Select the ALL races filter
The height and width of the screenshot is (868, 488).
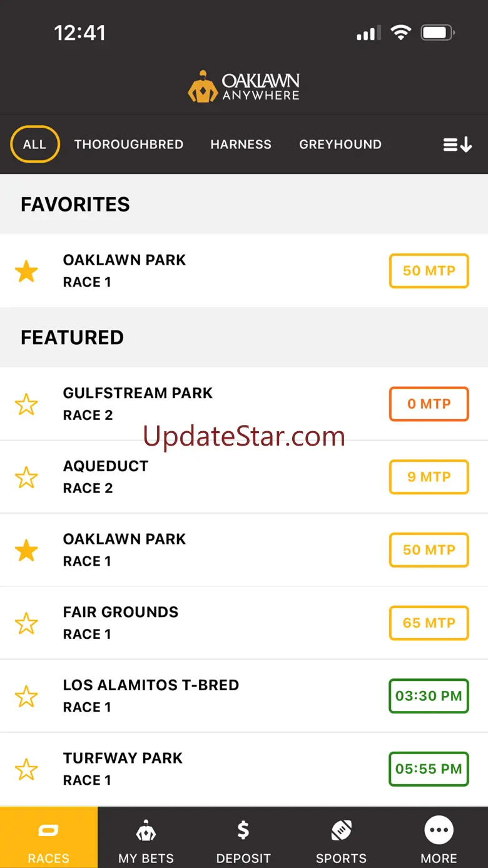pos(34,145)
